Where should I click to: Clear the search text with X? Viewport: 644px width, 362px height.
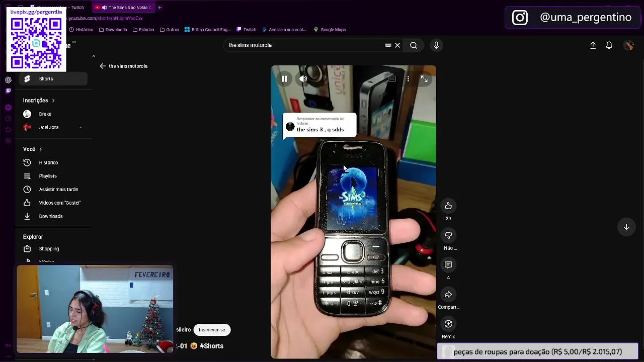tap(397, 45)
